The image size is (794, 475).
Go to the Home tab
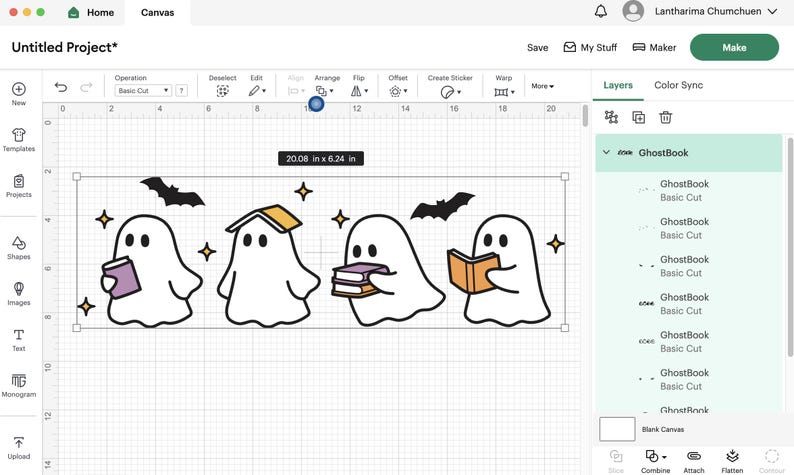point(91,13)
